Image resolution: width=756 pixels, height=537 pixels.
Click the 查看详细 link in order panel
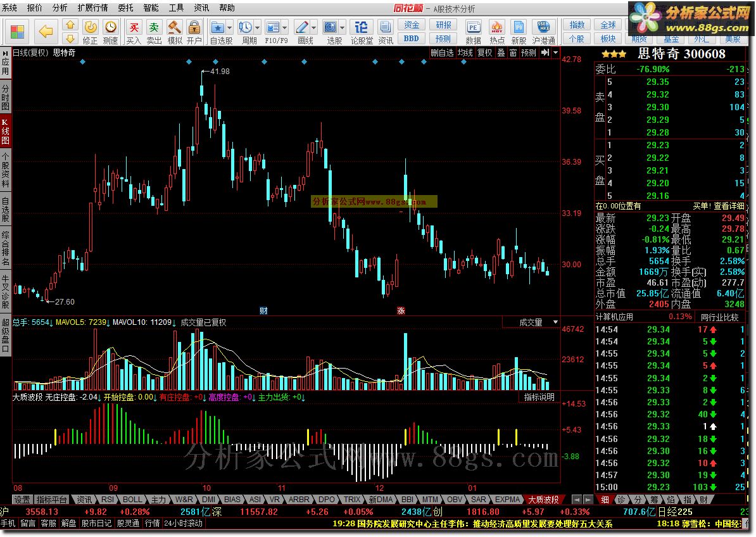click(729, 206)
